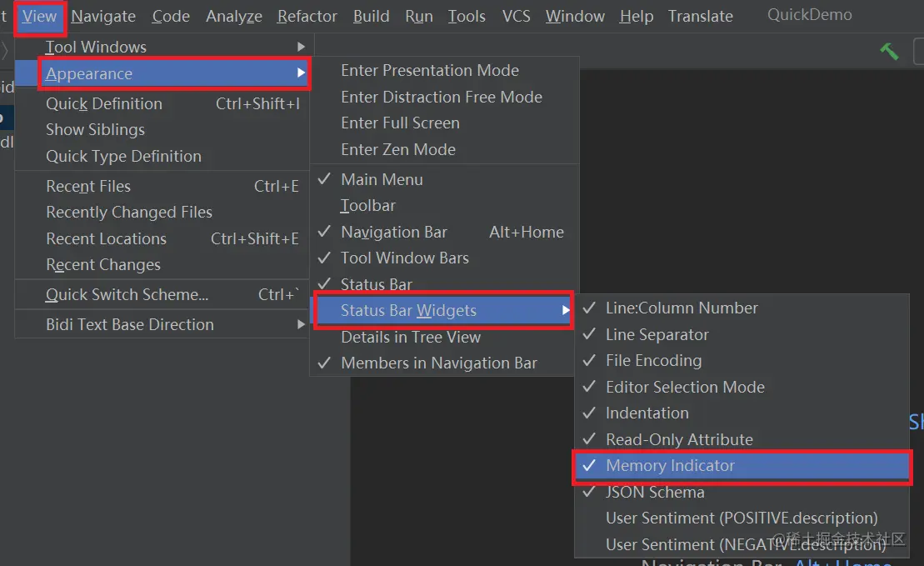Screen dimensions: 924x566
Task: Click the green hammer Build icon
Action: coord(889,51)
